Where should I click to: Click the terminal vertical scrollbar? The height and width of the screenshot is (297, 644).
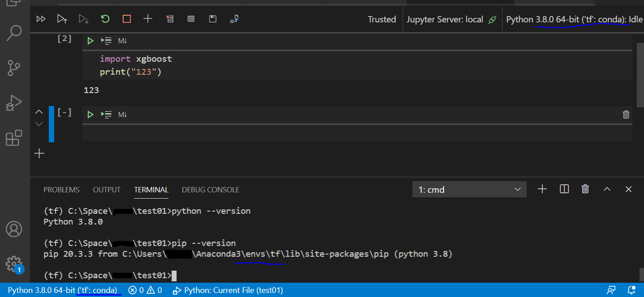click(x=642, y=274)
